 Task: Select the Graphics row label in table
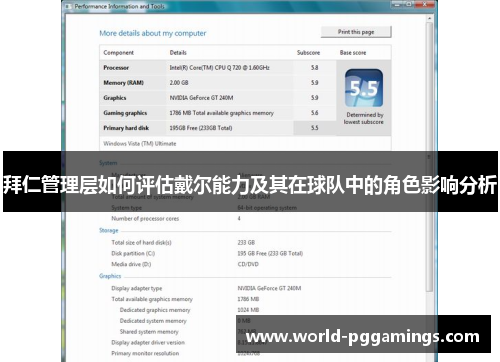pyautogui.click(x=115, y=98)
